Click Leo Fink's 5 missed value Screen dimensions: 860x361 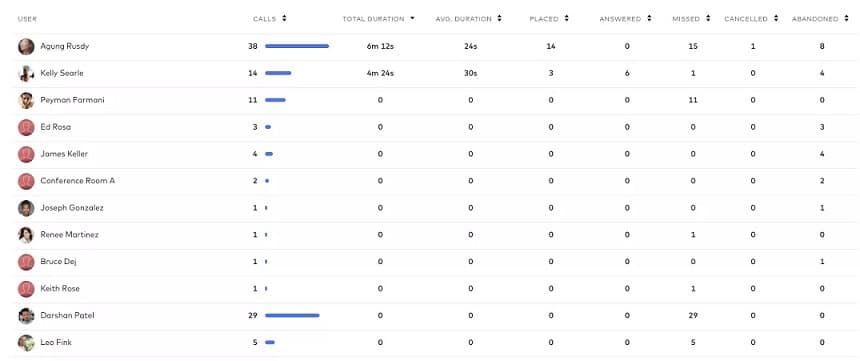point(693,342)
